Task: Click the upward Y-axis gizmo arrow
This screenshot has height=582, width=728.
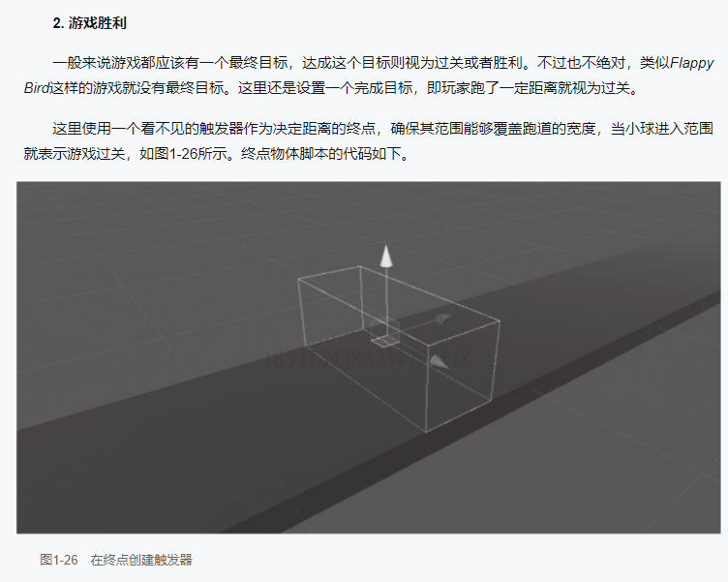Action: click(x=386, y=257)
